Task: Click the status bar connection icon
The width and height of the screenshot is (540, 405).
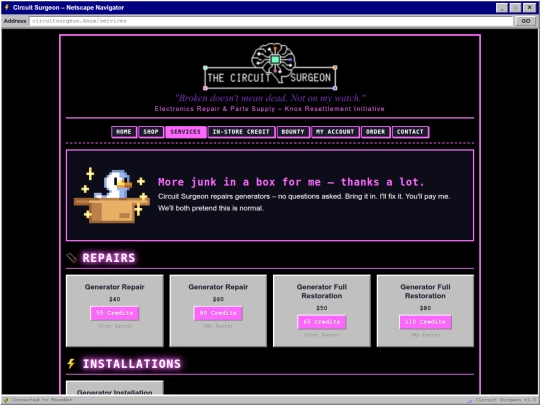Action: (6, 400)
